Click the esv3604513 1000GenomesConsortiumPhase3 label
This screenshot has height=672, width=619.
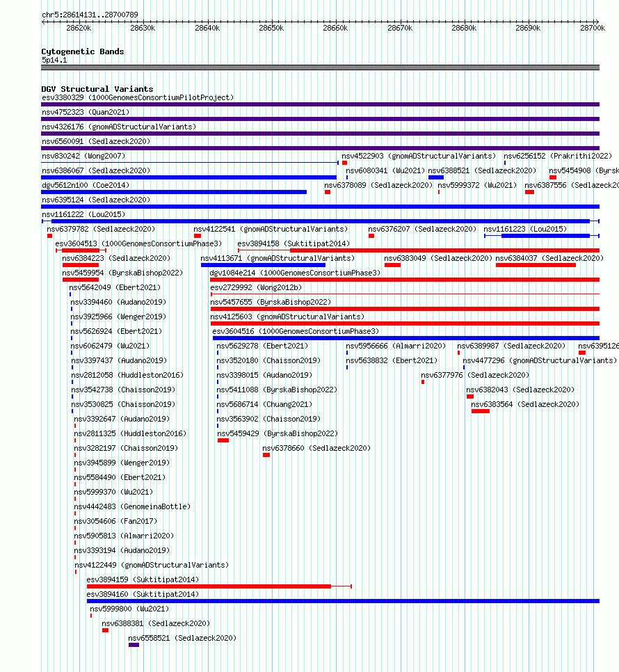coord(139,243)
